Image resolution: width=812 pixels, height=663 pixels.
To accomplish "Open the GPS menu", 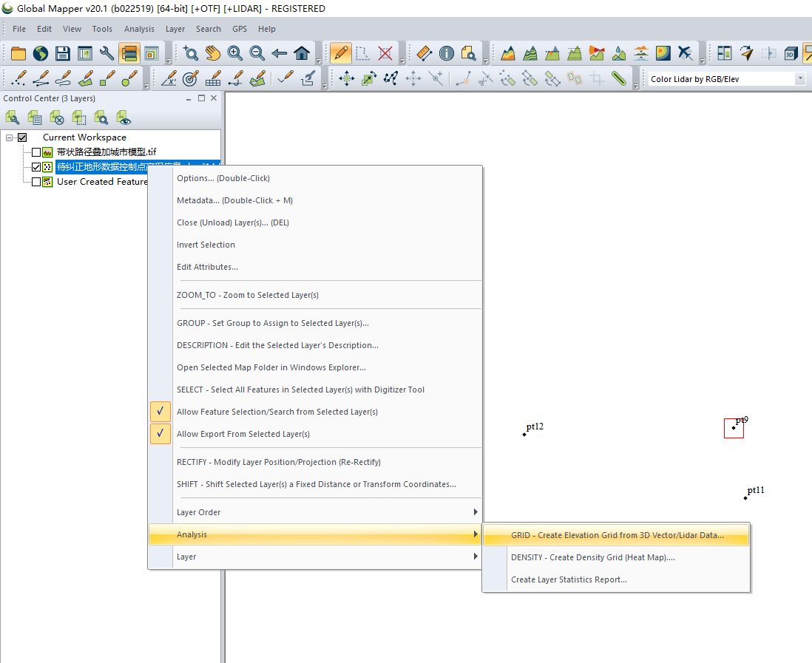I will pos(240,29).
